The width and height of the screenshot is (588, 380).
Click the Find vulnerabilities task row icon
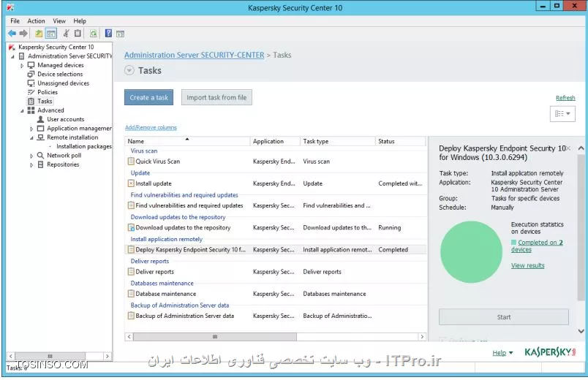pos(131,205)
